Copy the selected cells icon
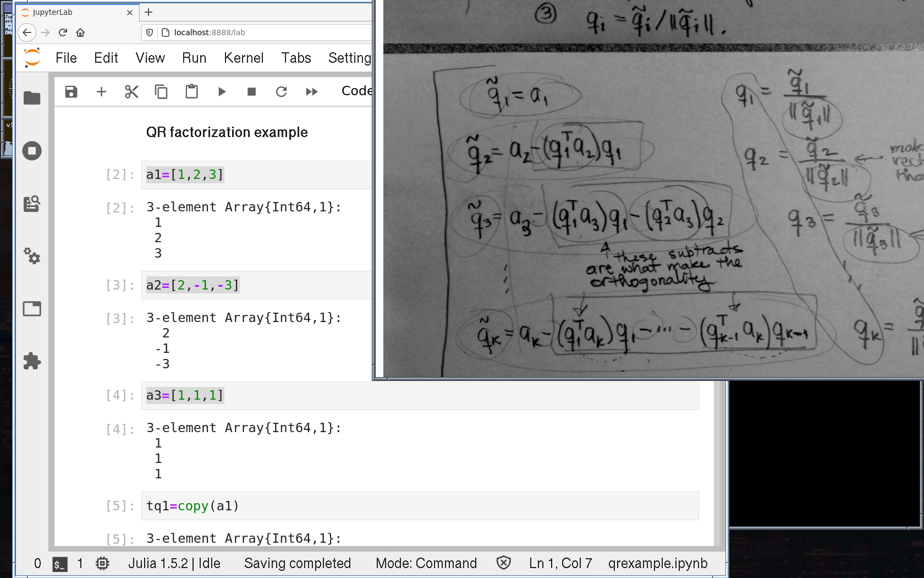 161,91
